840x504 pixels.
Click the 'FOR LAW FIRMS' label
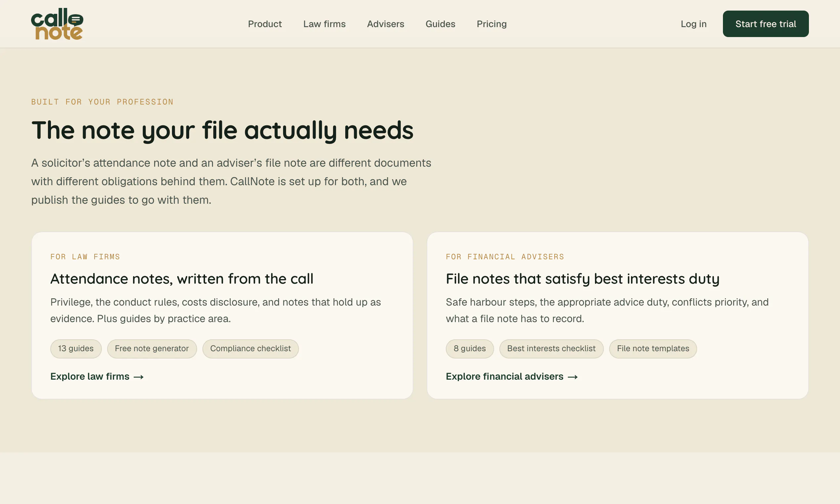(x=85, y=257)
